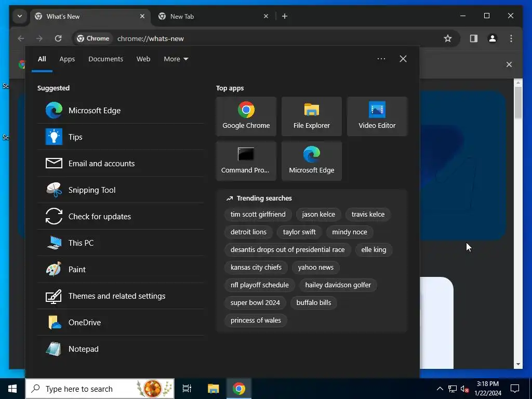Screen dimensions: 532x399
Task: Search trending 'elle king'
Action: 374,250
